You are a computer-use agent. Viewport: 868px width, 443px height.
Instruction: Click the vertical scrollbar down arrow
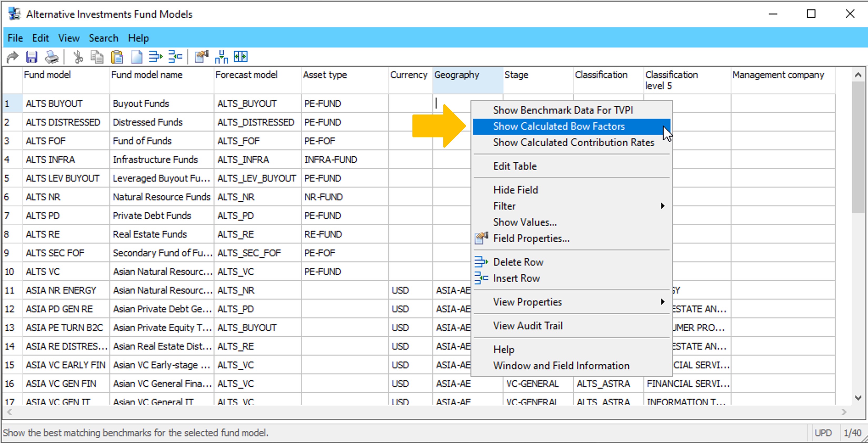click(x=858, y=398)
